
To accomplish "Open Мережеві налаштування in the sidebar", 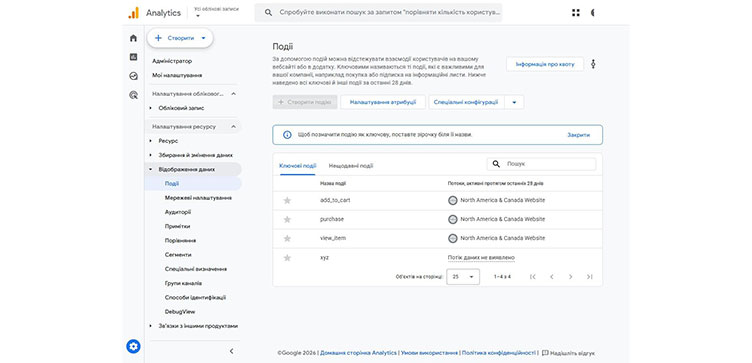I will [x=198, y=198].
